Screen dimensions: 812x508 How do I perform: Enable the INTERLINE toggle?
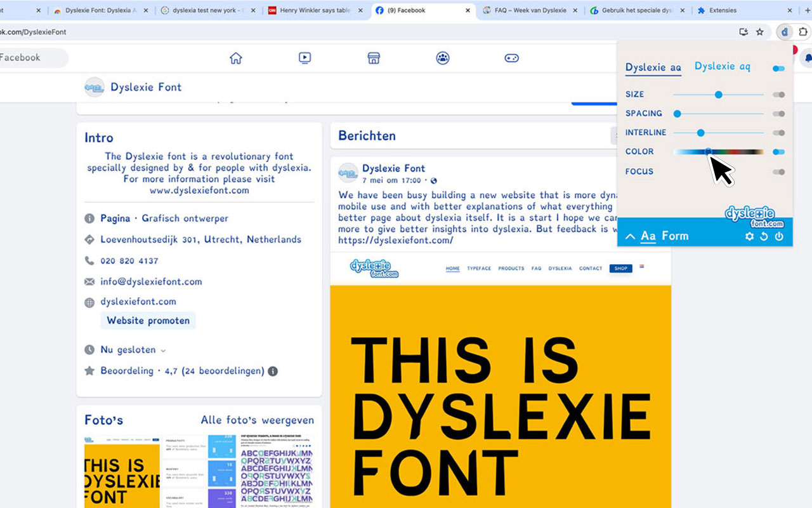coord(778,133)
